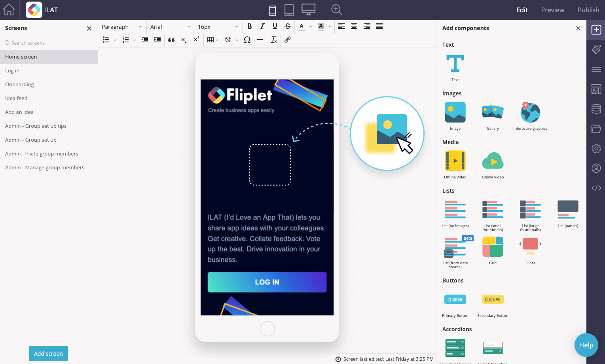Add the Primary Button component

tap(455, 305)
